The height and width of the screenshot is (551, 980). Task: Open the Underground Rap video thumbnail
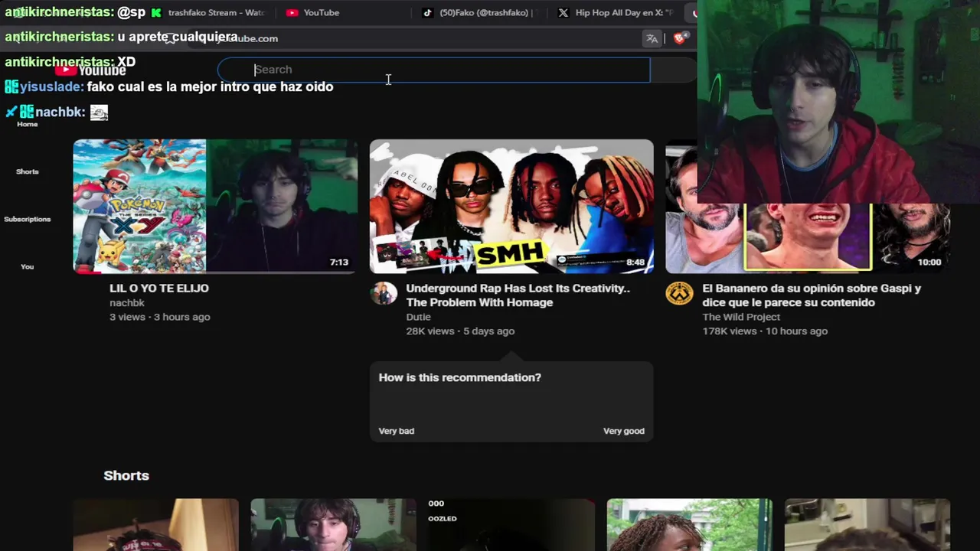511,206
